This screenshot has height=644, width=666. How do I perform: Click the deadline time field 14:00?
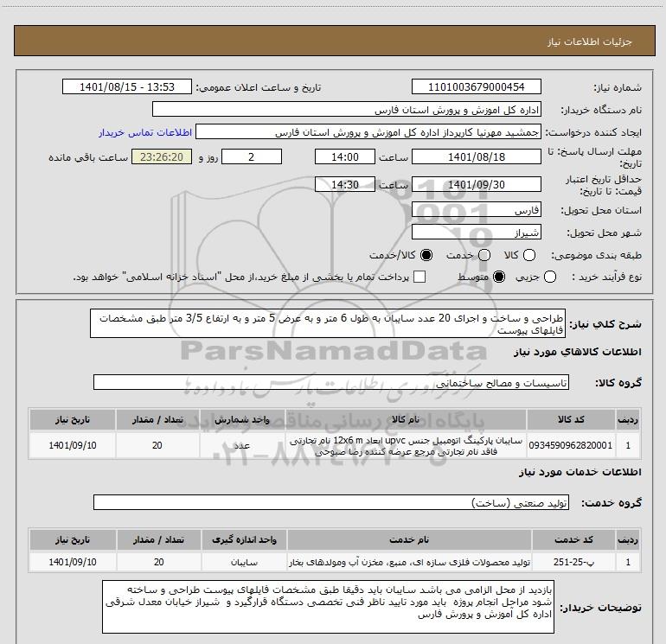[x=345, y=156]
